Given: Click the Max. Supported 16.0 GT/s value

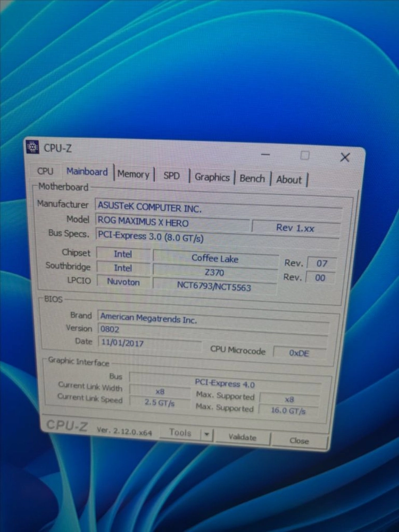Looking at the screenshot, I should pos(288,411).
